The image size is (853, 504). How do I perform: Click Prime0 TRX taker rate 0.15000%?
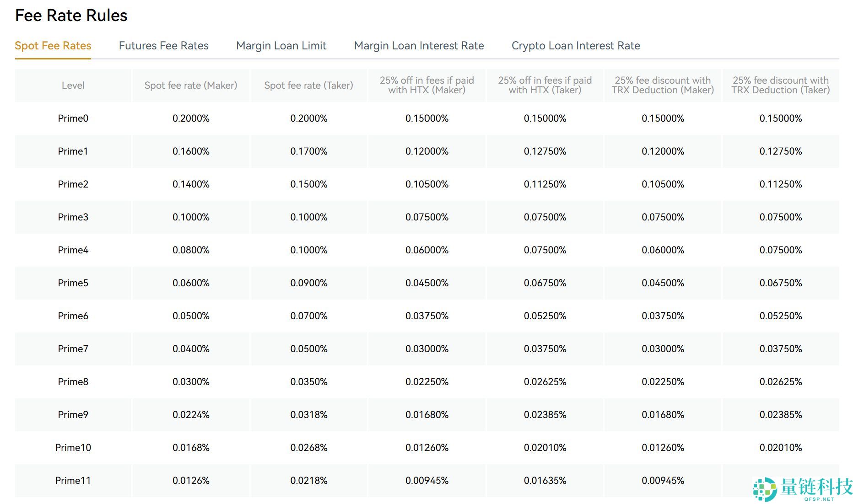(781, 118)
